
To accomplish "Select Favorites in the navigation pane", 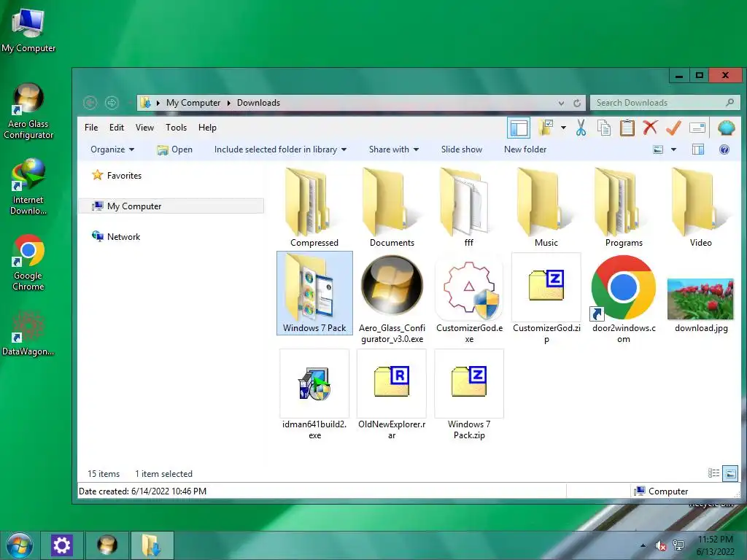I will [117, 175].
